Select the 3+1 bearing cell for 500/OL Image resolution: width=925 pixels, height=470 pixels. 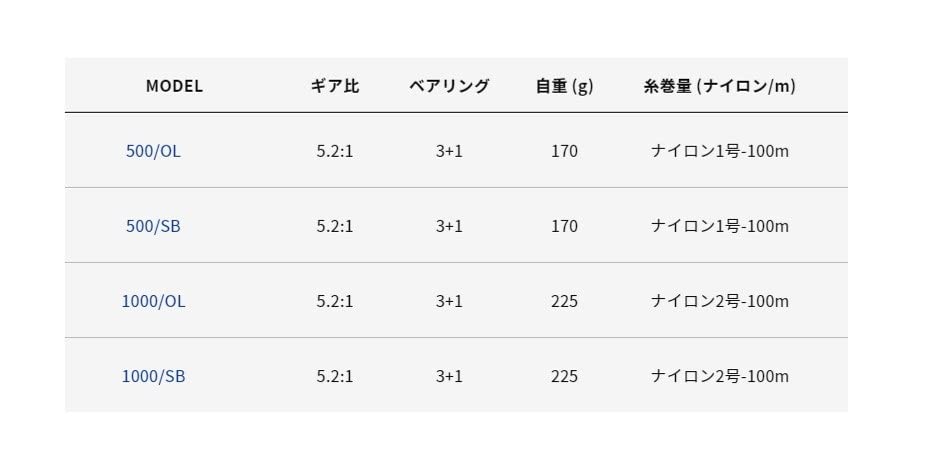point(449,151)
